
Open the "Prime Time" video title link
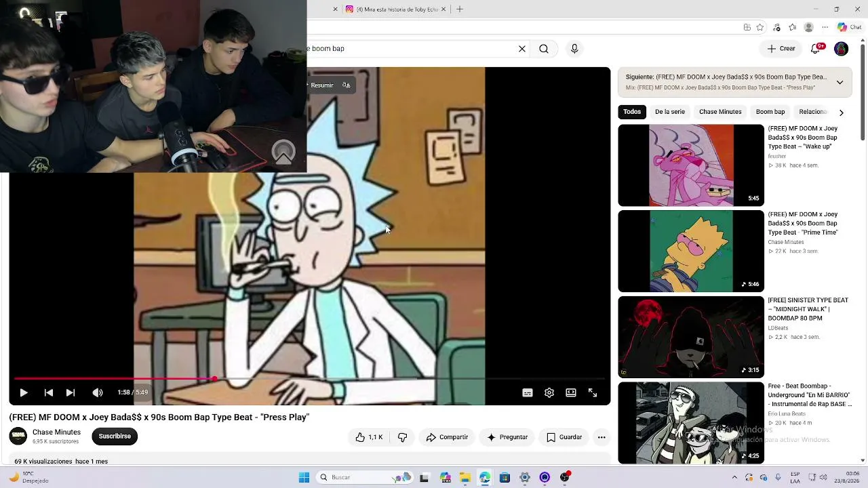tap(803, 224)
